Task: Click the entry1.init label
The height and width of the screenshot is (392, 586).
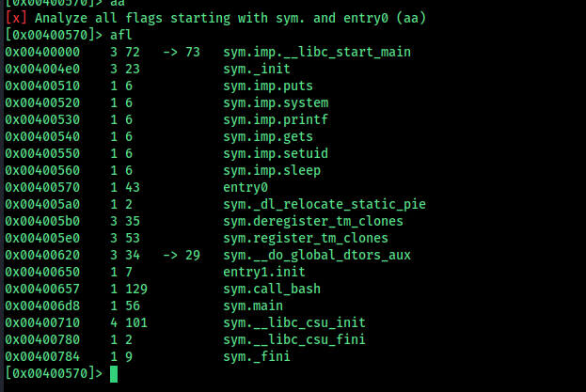Action: [x=264, y=272]
